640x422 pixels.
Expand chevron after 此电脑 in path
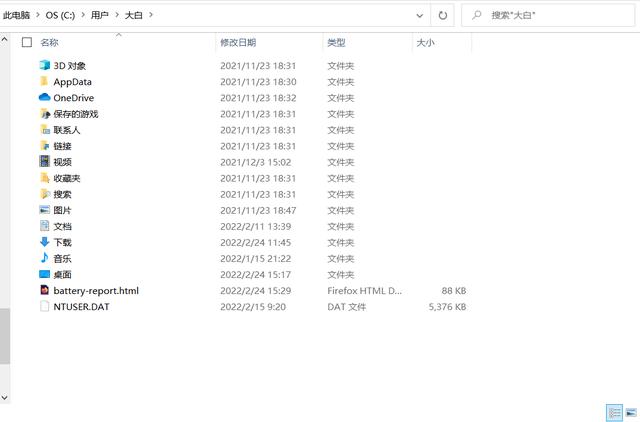tap(38, 15)
